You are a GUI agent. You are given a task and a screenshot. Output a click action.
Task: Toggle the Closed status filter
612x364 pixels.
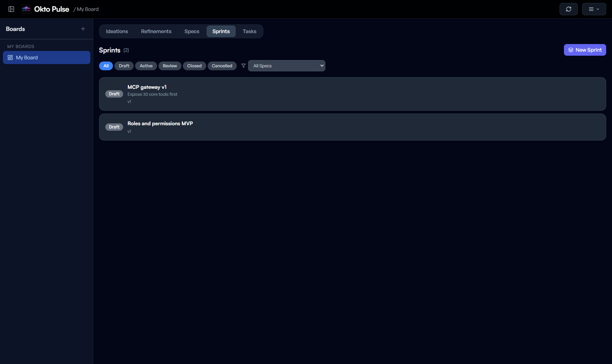tap(194, 66)
